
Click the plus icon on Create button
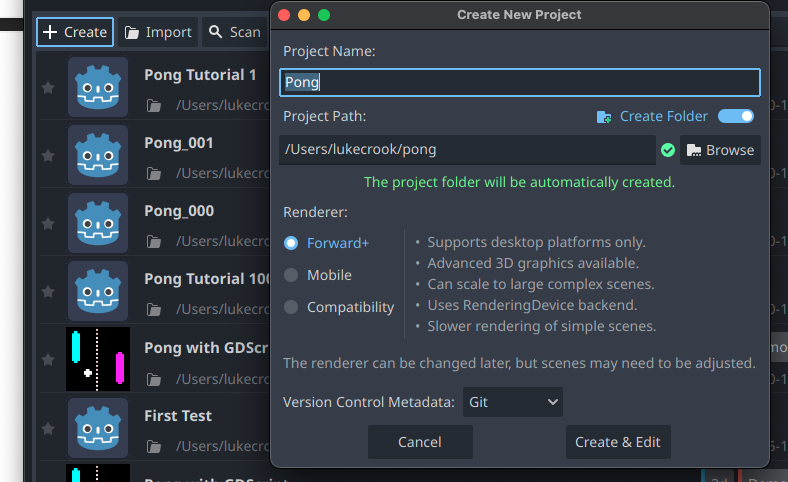click(x=50, y=32)
